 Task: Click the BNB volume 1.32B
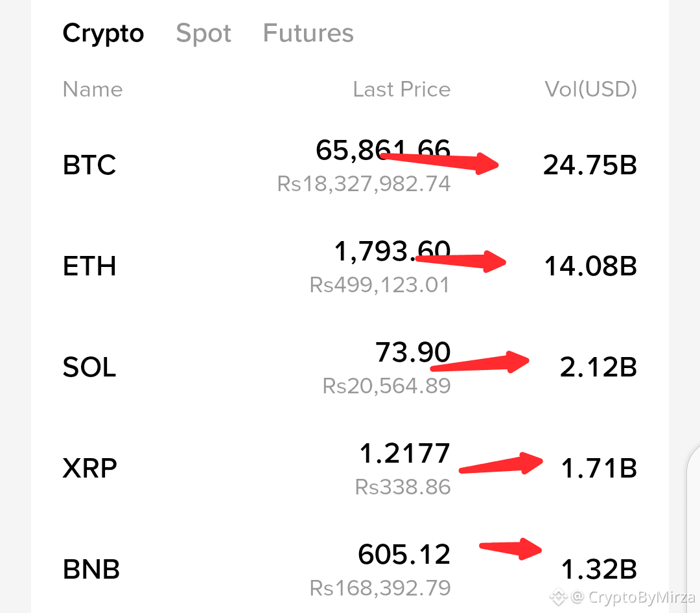[x=599, y=569]
